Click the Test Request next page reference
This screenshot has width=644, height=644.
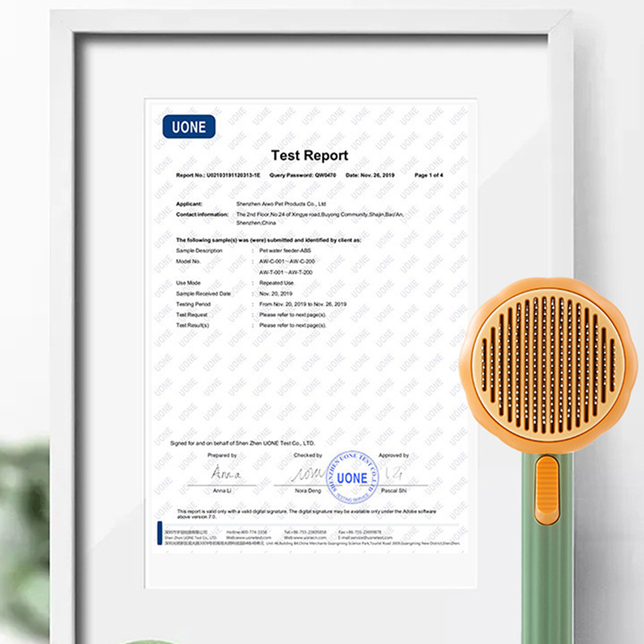[x=292, y=315]
